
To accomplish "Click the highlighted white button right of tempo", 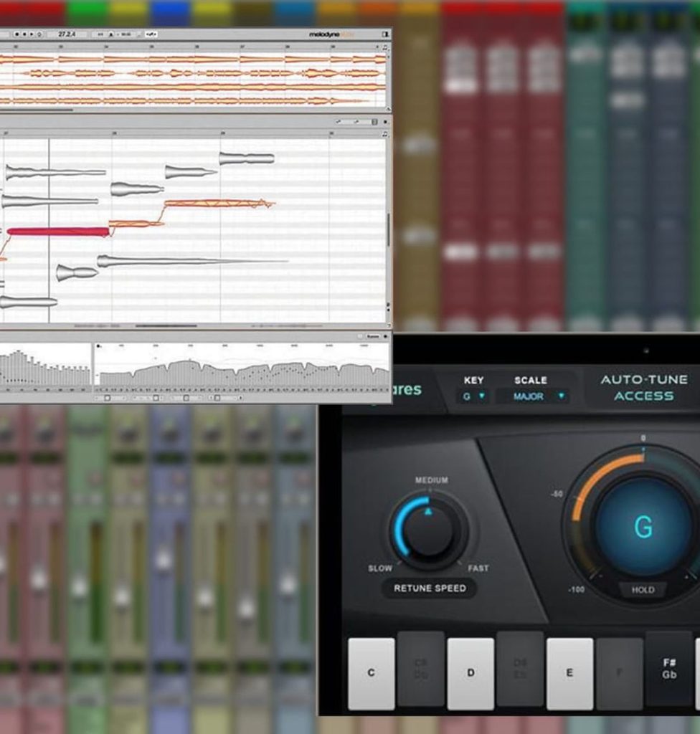I will pos(151,34).
